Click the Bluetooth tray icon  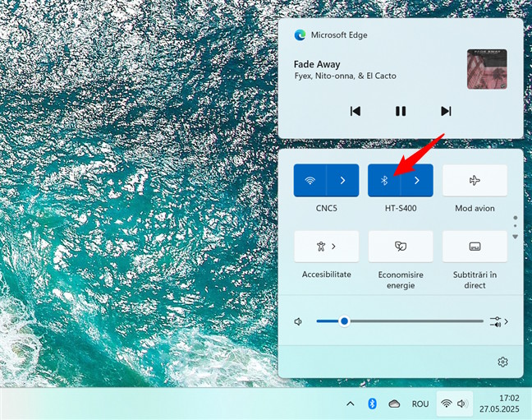[372, 404]
